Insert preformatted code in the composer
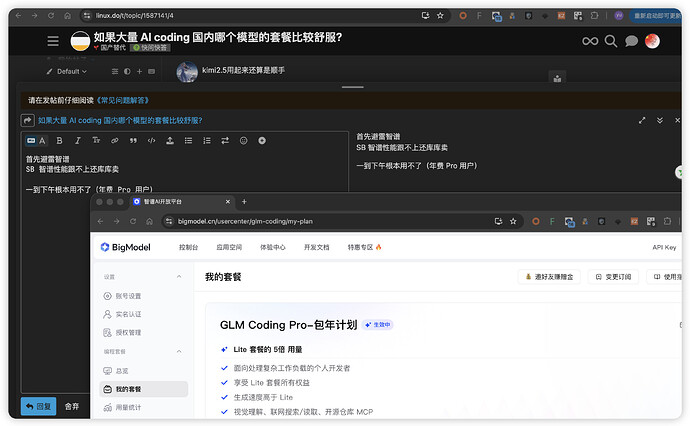This screenshot has width=690, height=426. [151, 141]
